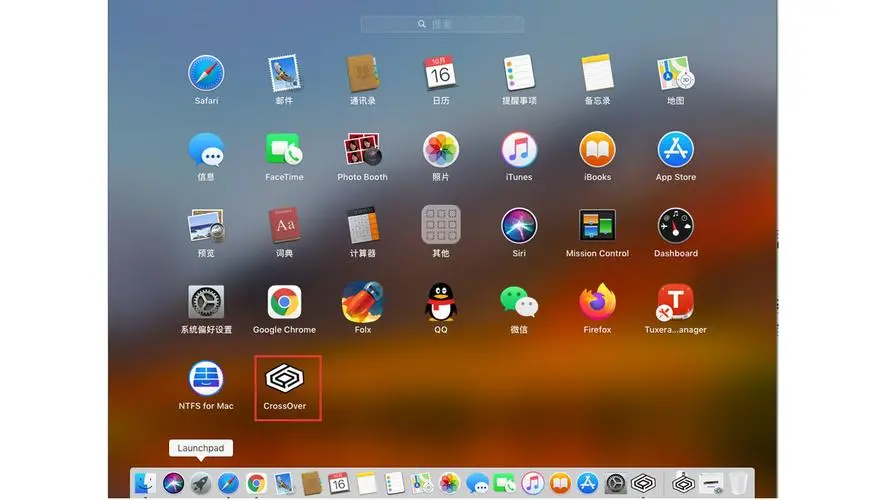Launch Firefox from the Launchpad grid
Viewport: 889px width, 500px height.
[x=597, y=302]
